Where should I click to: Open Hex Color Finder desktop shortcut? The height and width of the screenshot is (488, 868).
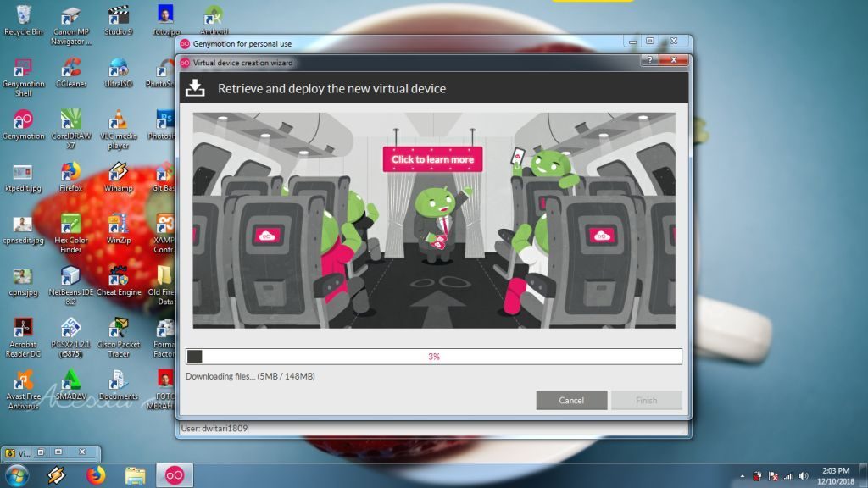coord(71,234)
